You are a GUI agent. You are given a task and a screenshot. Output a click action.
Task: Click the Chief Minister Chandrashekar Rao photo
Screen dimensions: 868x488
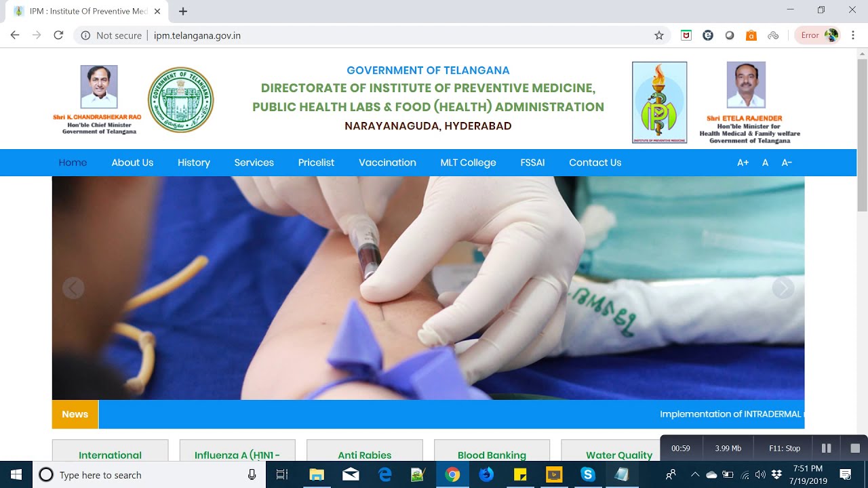(99, 87)
